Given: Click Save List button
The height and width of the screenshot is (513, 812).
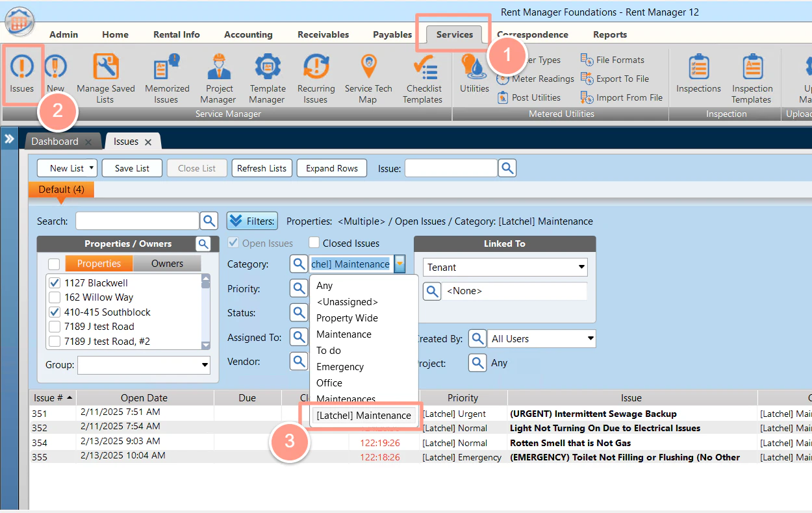Looking at the screenshot, I should 132,168.
